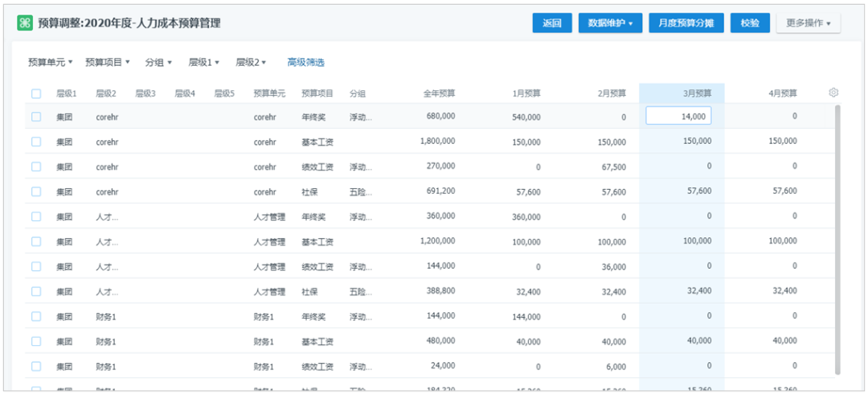
Task: Check the corehr 基本工资 row checkbox
Action: [x=36, y=142]
